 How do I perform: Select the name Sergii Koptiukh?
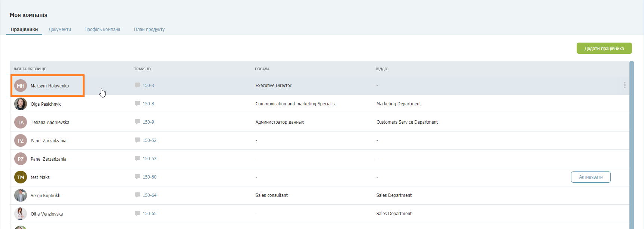click(45, 196)
